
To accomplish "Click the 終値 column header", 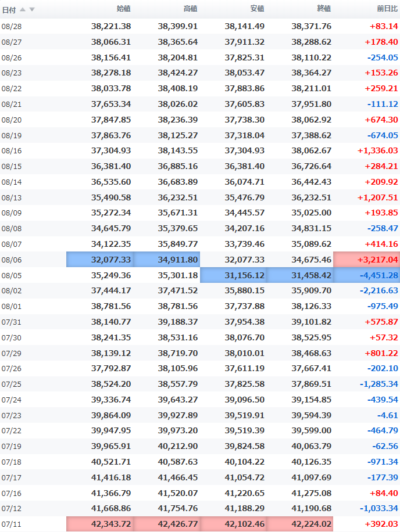I will (324, 9).
